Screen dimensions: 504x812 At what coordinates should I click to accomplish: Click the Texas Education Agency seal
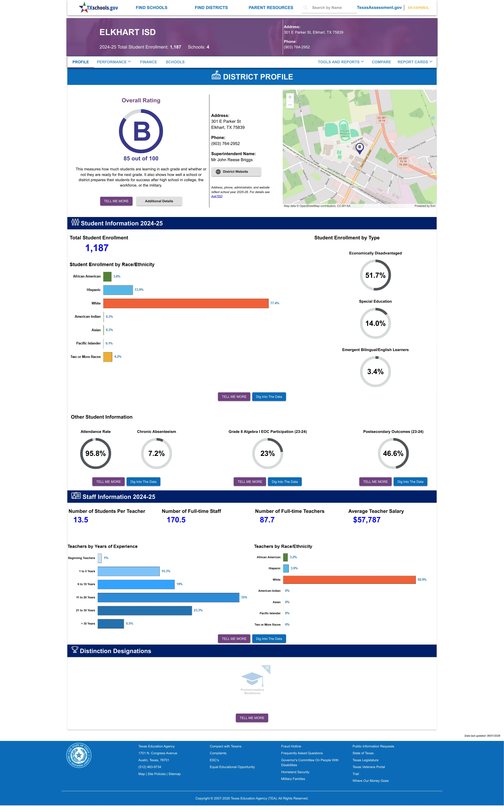pos(79,755)
